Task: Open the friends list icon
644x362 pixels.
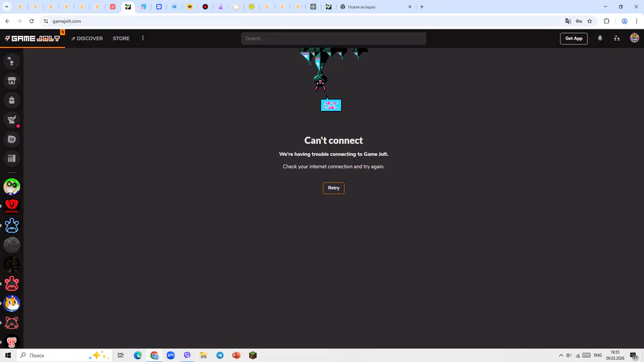Action: [617, 38]
